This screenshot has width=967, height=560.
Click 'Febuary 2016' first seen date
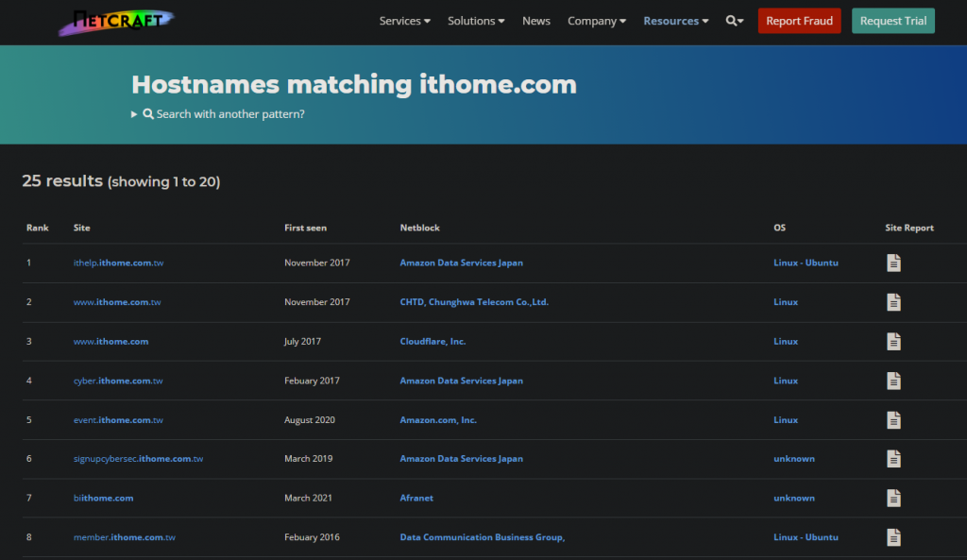coord(312,537)
